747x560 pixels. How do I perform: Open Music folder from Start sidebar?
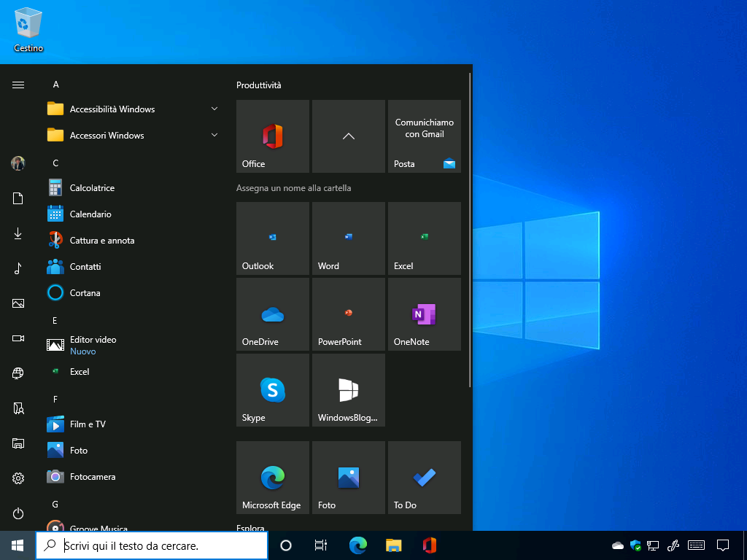[18, 268]
